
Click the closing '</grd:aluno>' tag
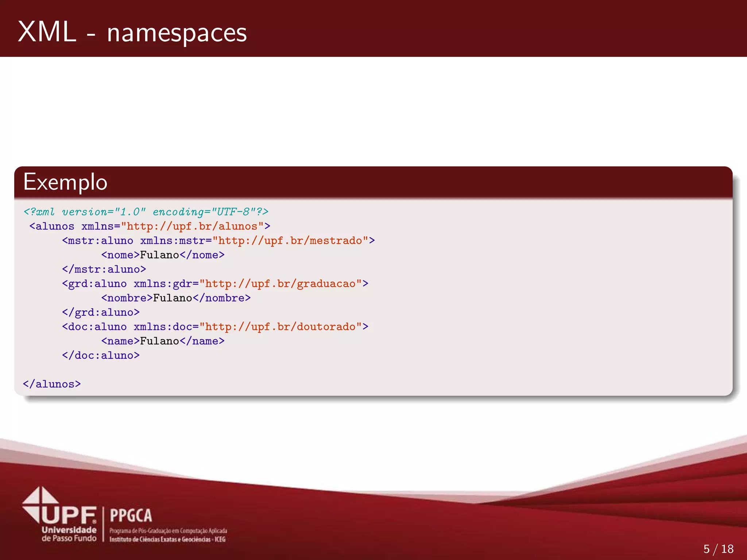coord(101,312)
